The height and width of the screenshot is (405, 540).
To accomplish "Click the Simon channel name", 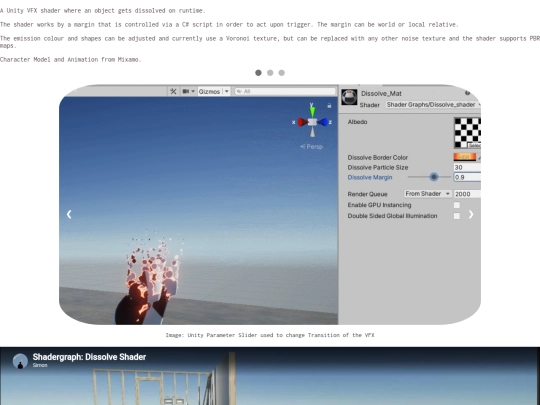I will coord(40,365).
